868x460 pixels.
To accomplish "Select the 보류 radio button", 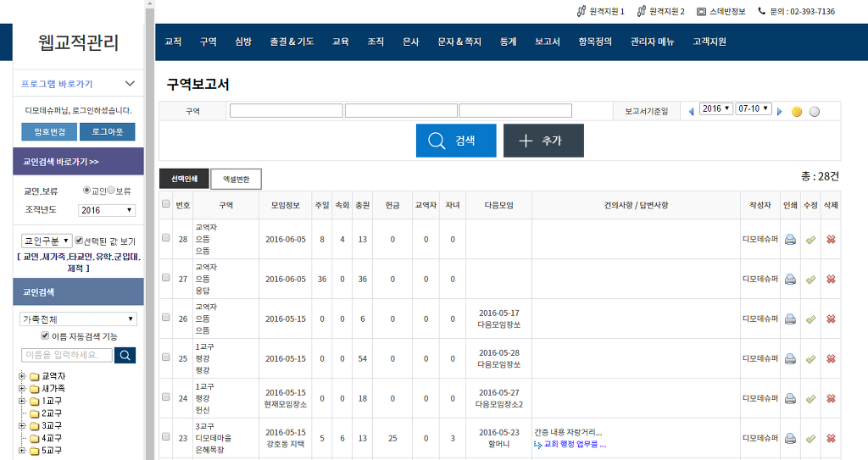I will point(112,191).
